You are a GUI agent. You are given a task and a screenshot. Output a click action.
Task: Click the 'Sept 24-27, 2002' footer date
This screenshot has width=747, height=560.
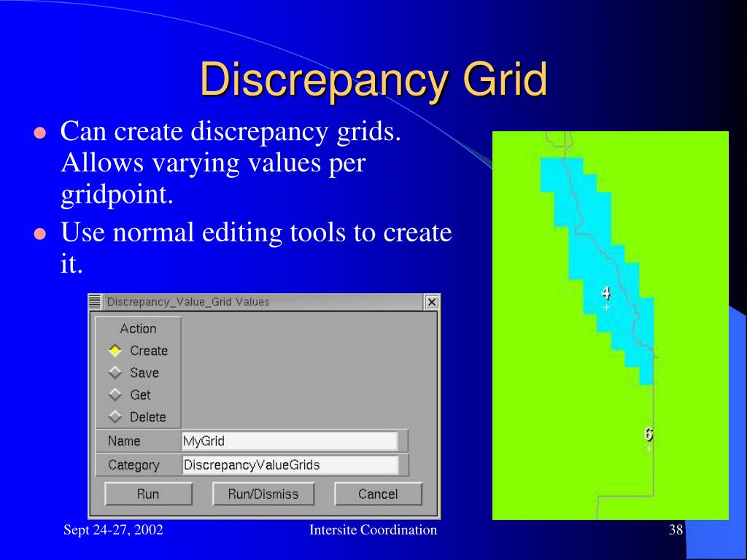tap(113, 529)
